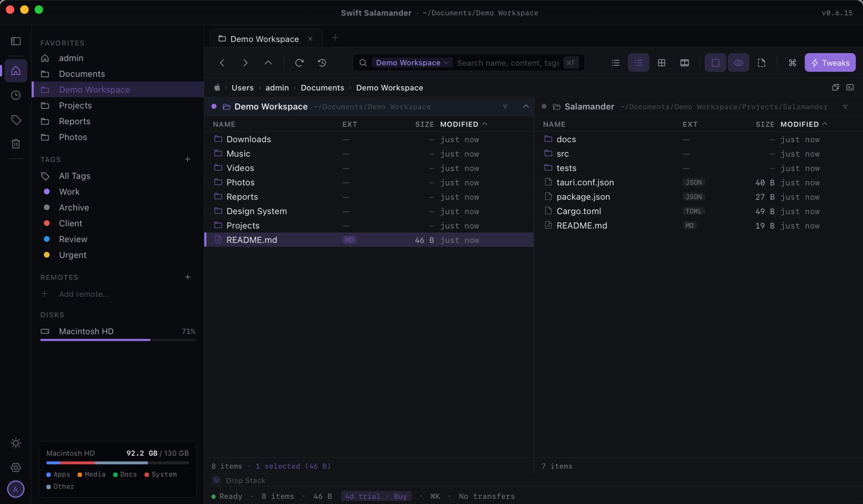This screenshot has height=504, width=863.
Task: Toggle quick look with the eye icon
Action: [738, 62]
